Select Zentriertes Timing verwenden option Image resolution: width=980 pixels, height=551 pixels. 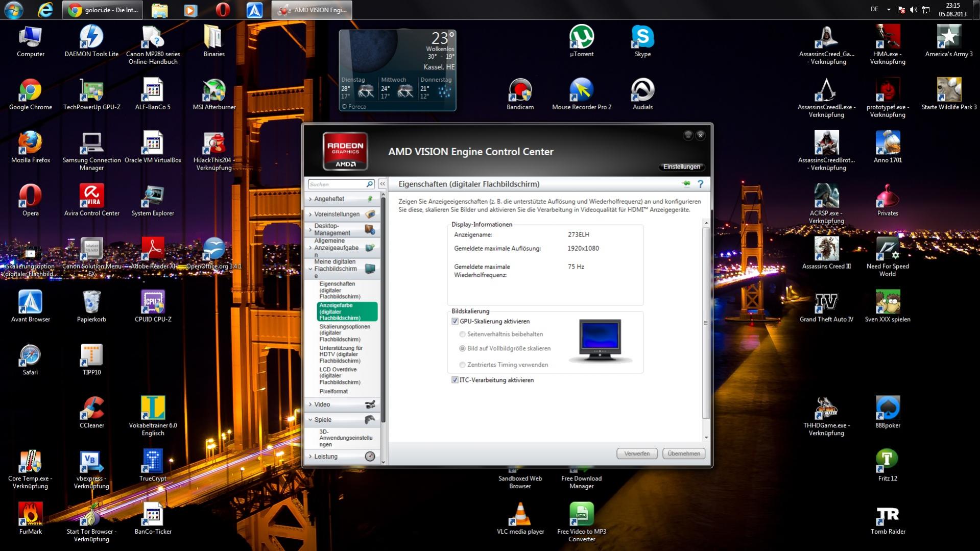(462, 365)
